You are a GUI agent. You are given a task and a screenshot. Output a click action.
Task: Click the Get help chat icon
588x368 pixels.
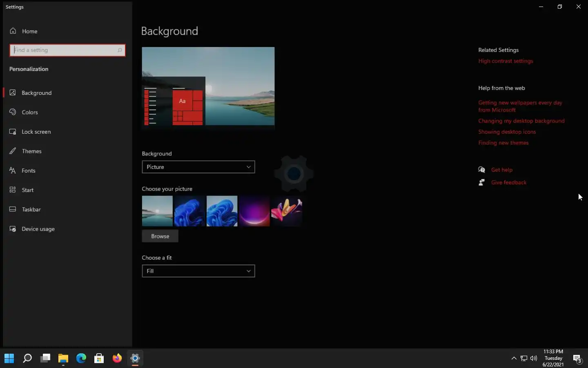point(482,170)
